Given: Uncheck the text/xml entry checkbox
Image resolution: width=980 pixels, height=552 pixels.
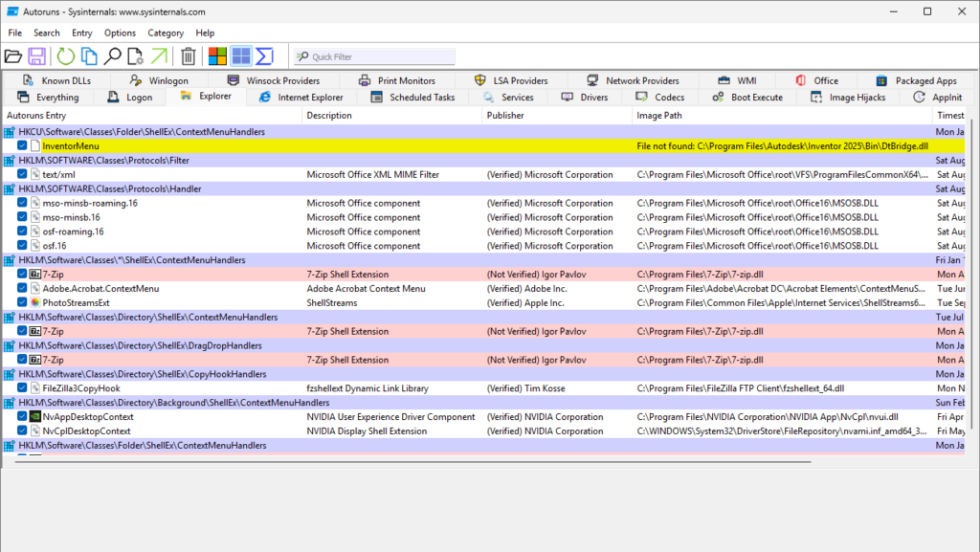Looking at the screenshot, I should [x=22, y=174].
